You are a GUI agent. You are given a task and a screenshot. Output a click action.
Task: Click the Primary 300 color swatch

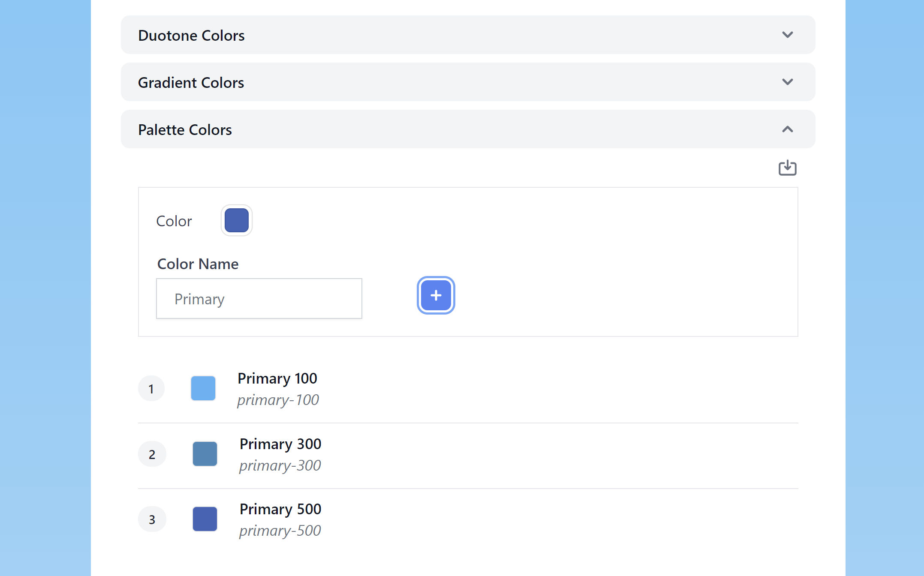coord(205,453)
